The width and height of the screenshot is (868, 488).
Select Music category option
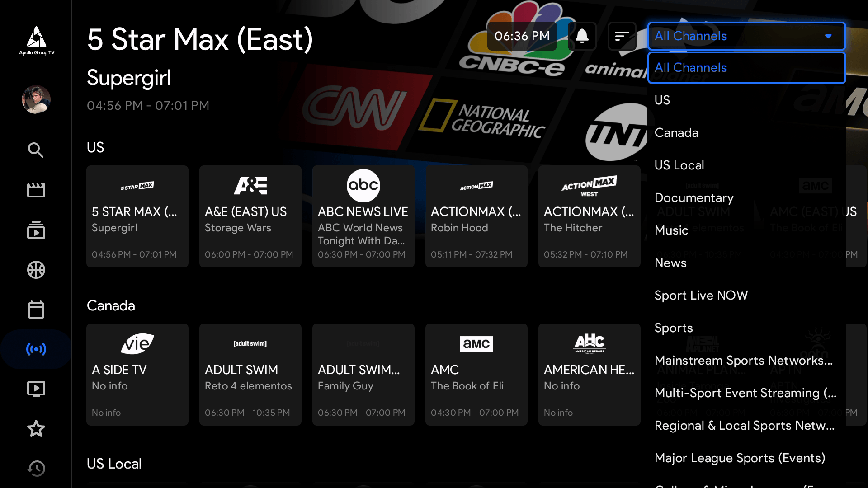(747, 230)
